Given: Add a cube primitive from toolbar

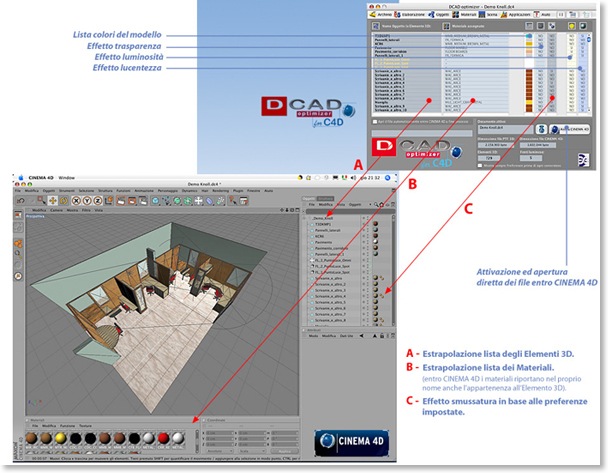Looking at the screenshot, I should point(155,201).
